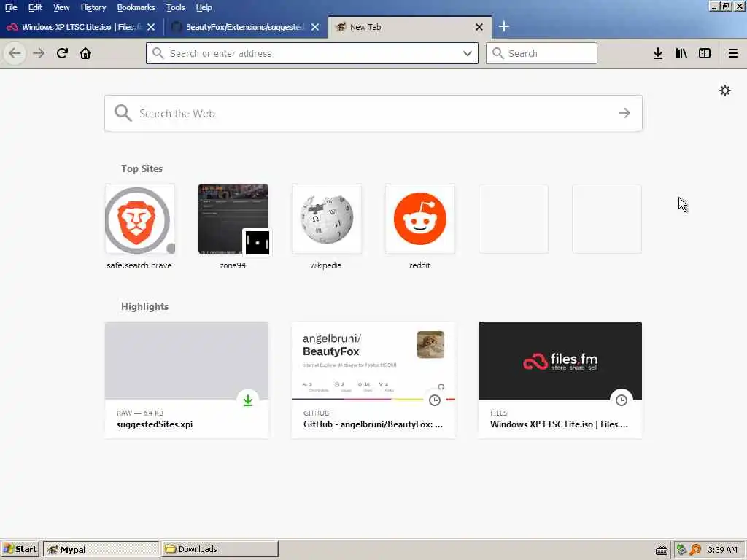Click the Search the Web box

click(x=373, y=113)
